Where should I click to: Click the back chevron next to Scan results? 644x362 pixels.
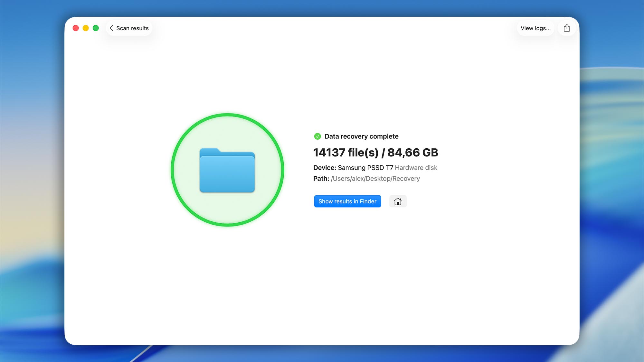[x=111, y=28]
